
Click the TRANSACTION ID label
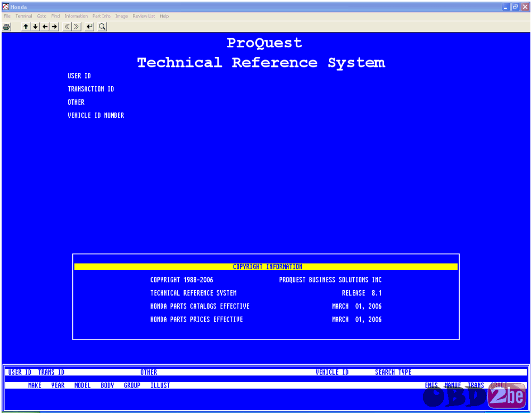(x=91, y=89)
